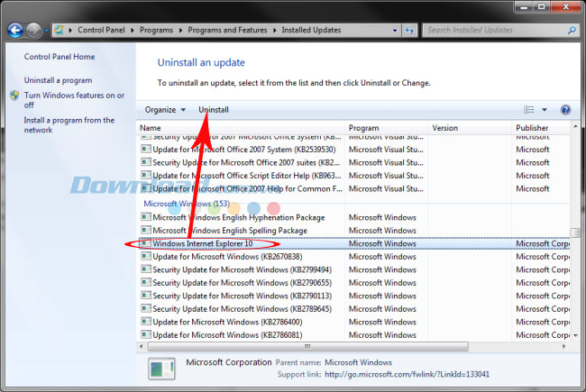Click the Installed Updates breadcrumb

coord(311,30)
